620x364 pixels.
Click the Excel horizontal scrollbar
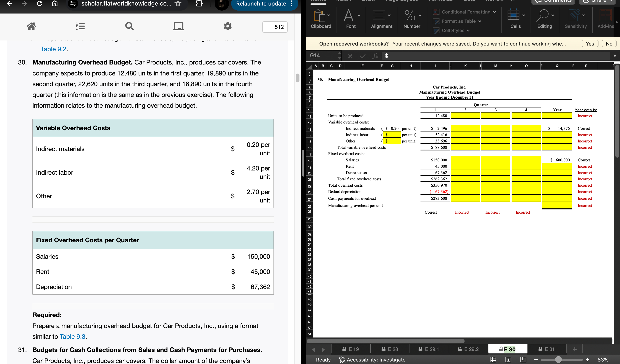[385, 341]
